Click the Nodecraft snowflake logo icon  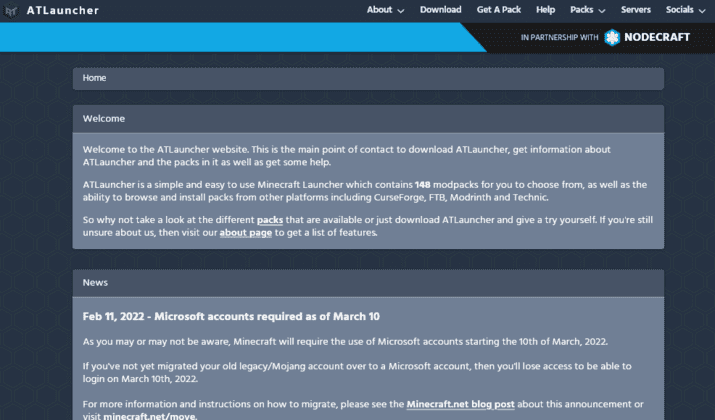pos(612,37)
